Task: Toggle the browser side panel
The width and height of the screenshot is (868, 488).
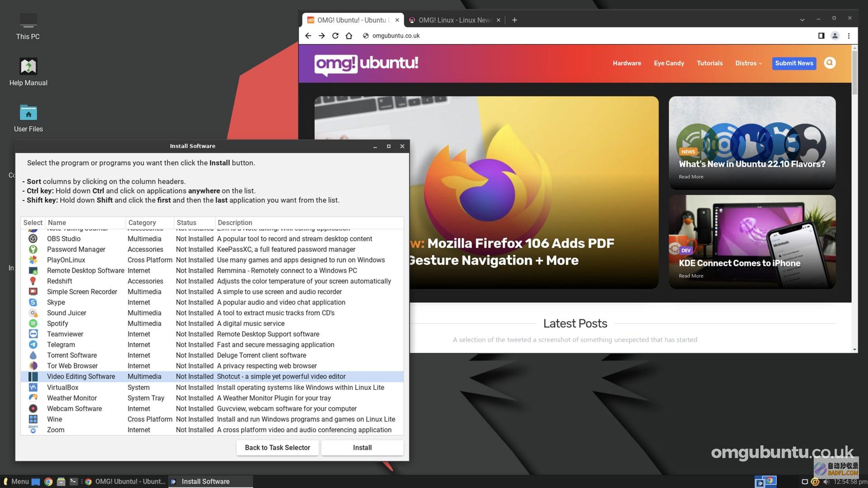Action: [x=821, y=36]
